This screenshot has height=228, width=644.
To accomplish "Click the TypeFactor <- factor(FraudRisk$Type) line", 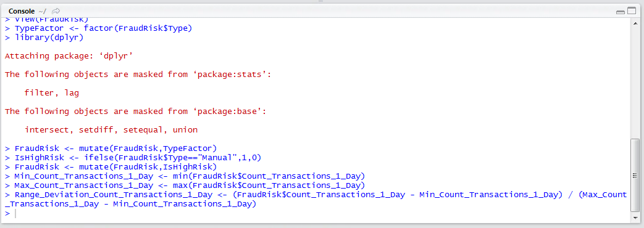I will click(99, 28).
